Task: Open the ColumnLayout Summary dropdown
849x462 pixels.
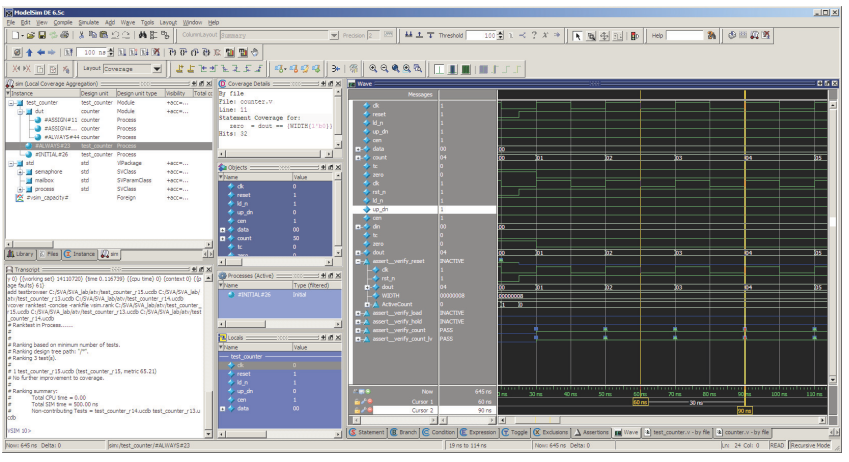Action: pyautogui.click(x=334, y=35)
